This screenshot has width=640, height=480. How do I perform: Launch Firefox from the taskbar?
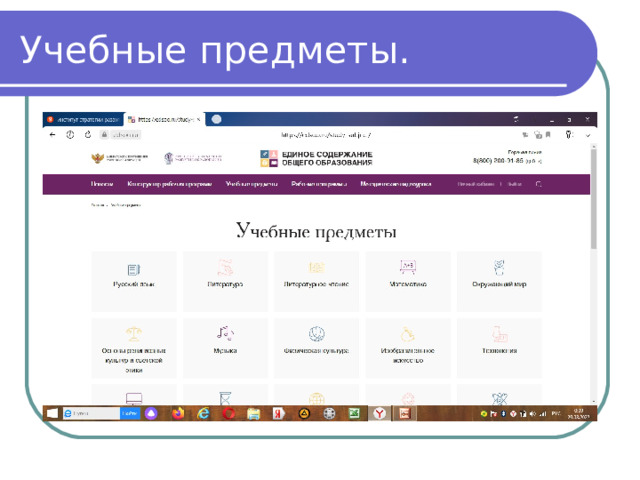point(178,413)
